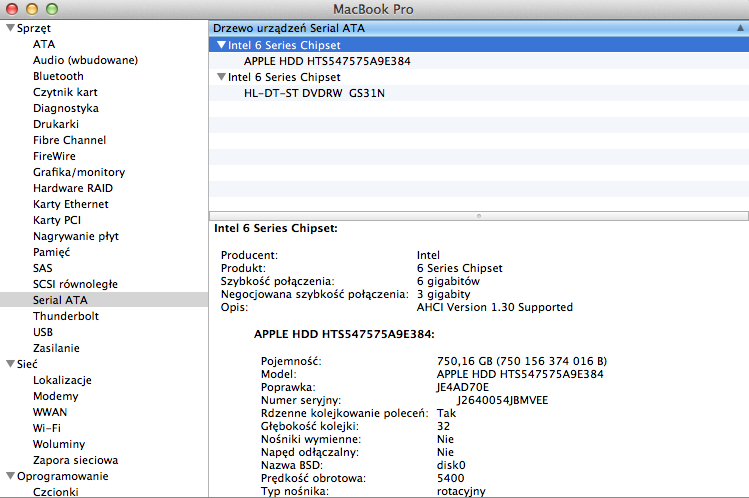Click the 6 gigabitów link speed value
This screenshot has width=749, height=498.
448,281
